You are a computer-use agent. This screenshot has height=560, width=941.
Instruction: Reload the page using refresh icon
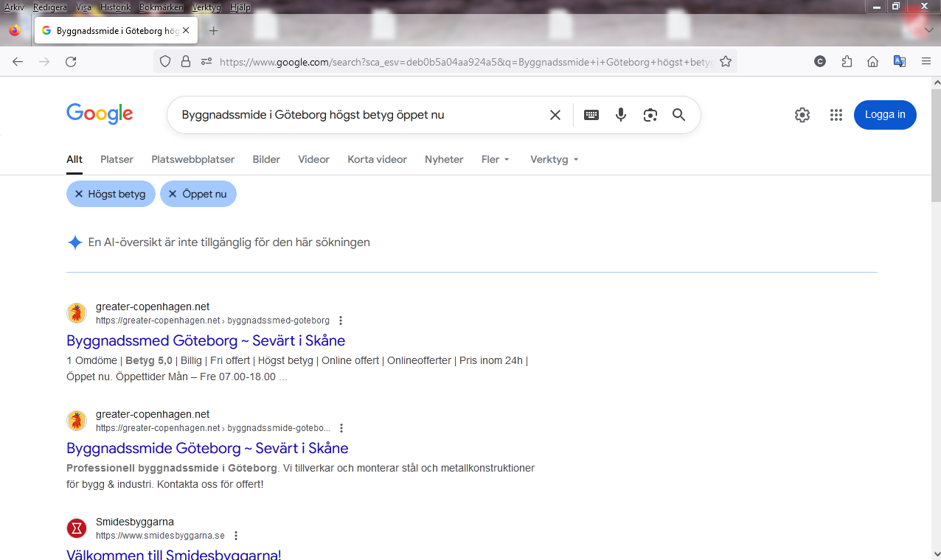pyautogui.click(x=71, y=62)
